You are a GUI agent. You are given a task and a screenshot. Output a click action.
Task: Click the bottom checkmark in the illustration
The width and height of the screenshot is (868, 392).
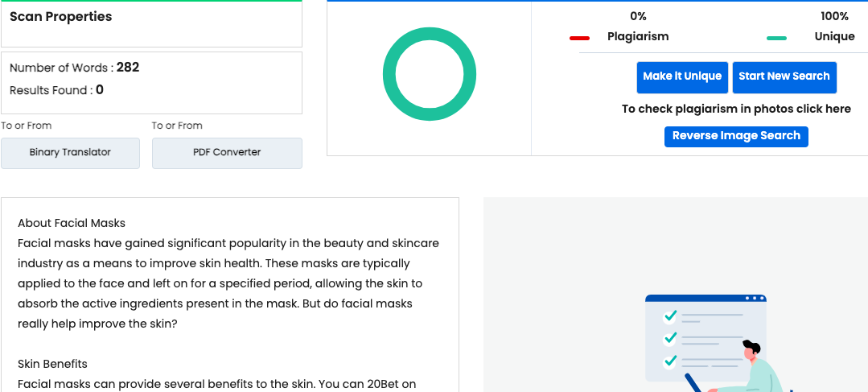click(x=670, y=361)
